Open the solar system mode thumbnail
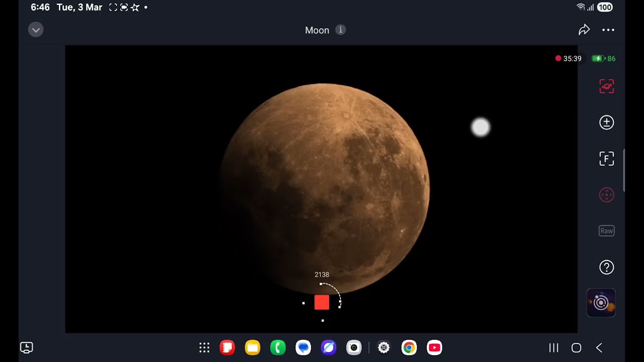Viewport: 644px width, 362px height. pyautogui.click(x=601, y=303)
